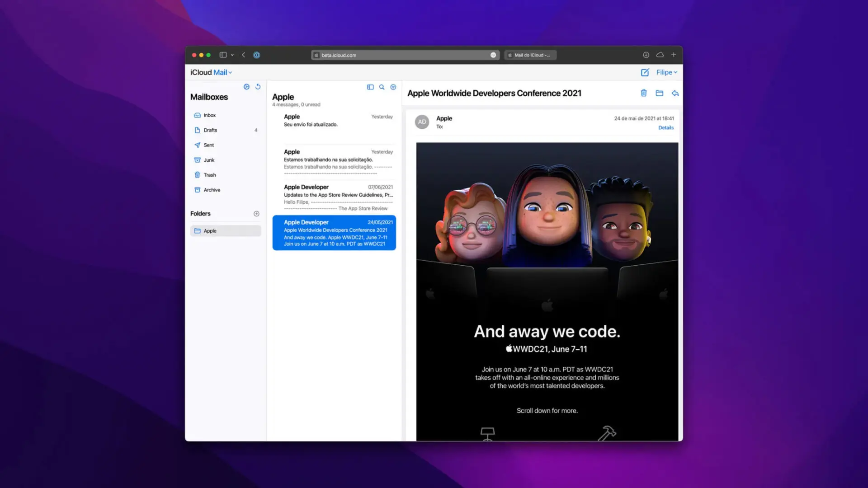Click the filter/sort messages icon
Screen dimensions: 868x488
(393, 87)
